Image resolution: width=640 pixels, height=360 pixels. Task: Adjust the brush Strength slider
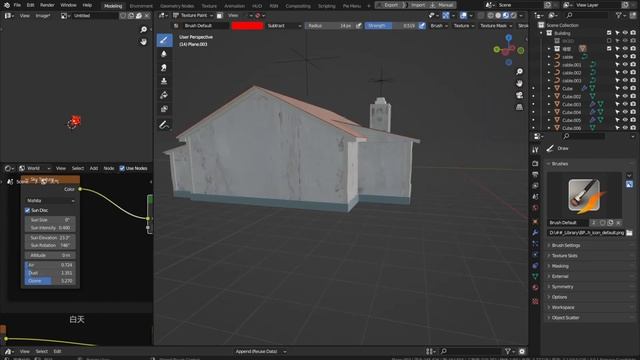pyautogui.click(x=391, y=26)
